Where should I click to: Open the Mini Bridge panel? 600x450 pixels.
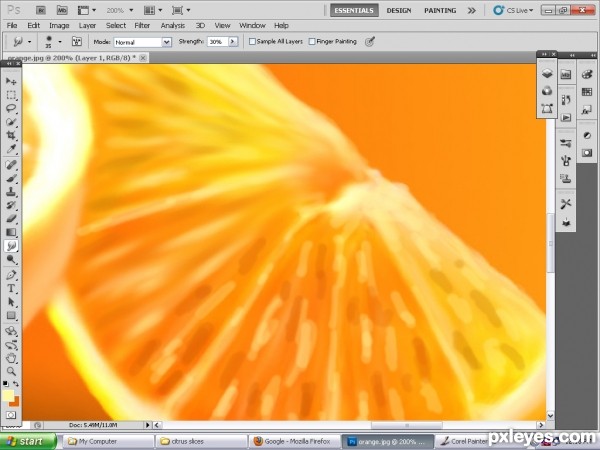(566, 74)
